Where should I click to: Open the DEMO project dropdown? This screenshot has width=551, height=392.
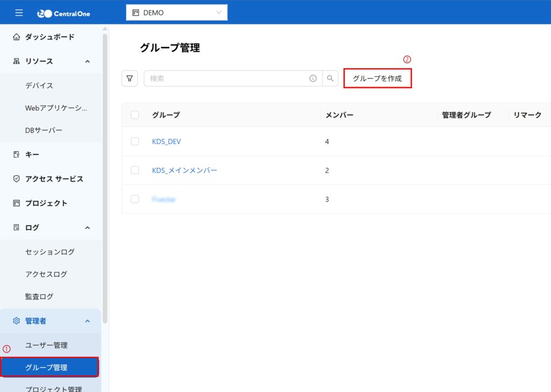coord(176,13)
